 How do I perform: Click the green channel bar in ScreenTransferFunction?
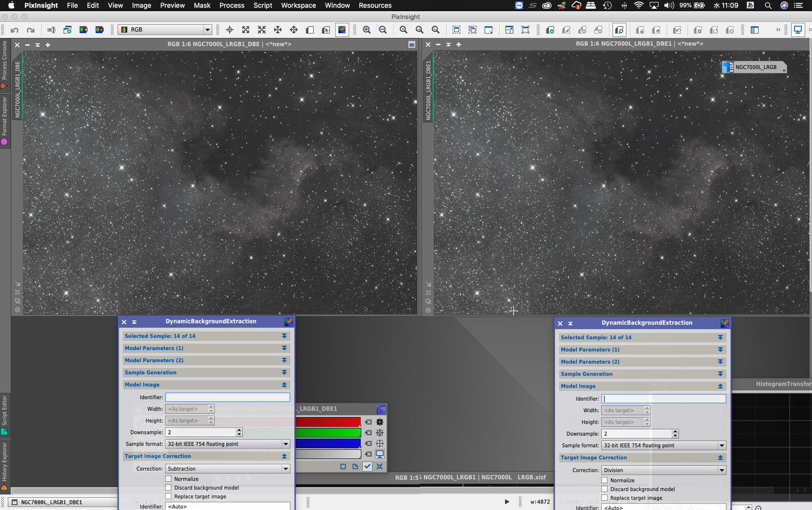pyautogui.click(x=328, y=433)
